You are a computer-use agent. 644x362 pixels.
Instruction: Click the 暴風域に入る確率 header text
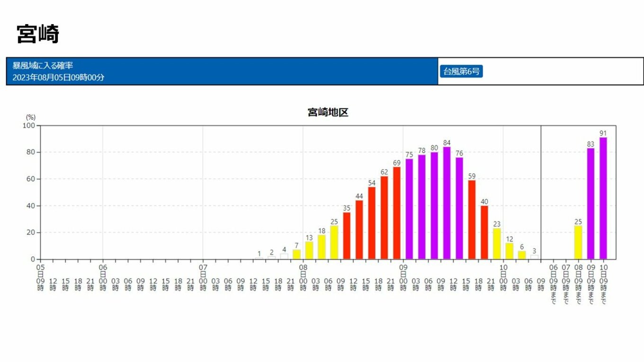pos(43,66)
